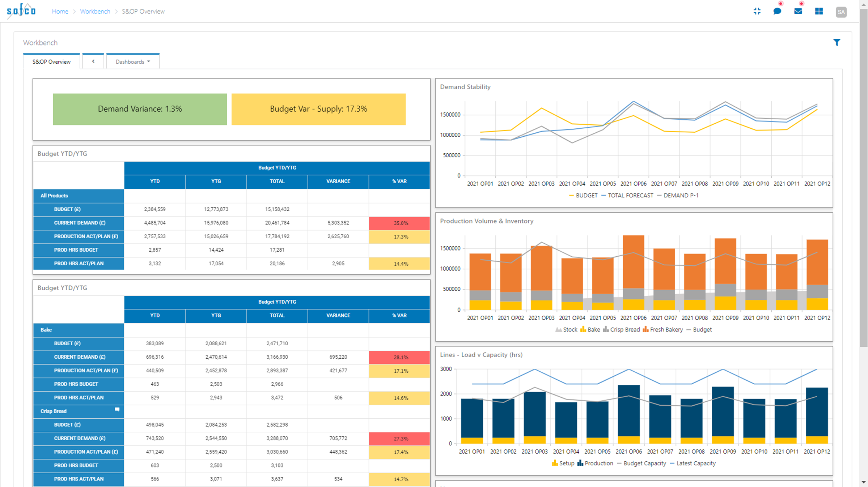Collapse the All Products group in Budget YTD/YTG table
The image size is (868, 487).
coord(54,196)
